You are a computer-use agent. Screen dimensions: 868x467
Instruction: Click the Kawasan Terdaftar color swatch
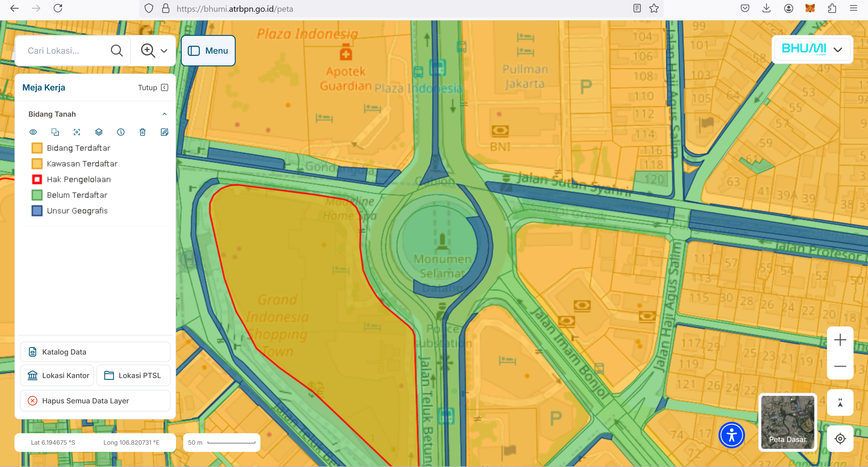pos(37,163)
